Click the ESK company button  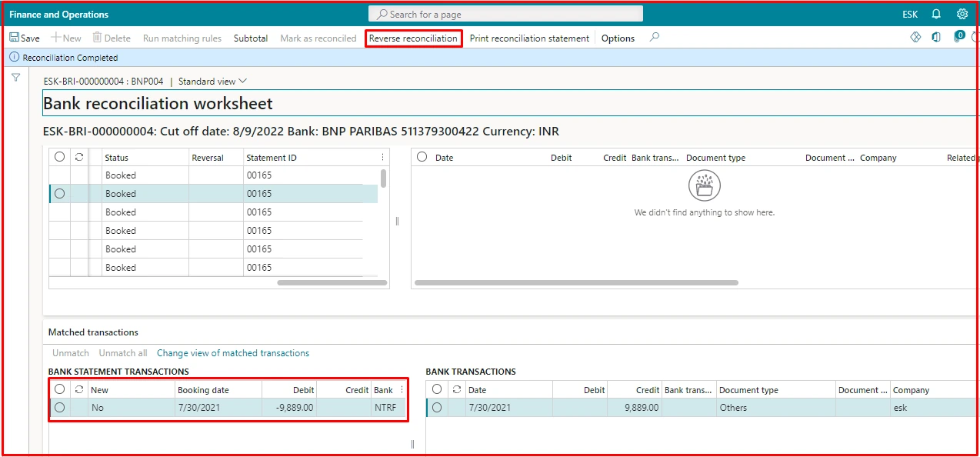point(910,15)
